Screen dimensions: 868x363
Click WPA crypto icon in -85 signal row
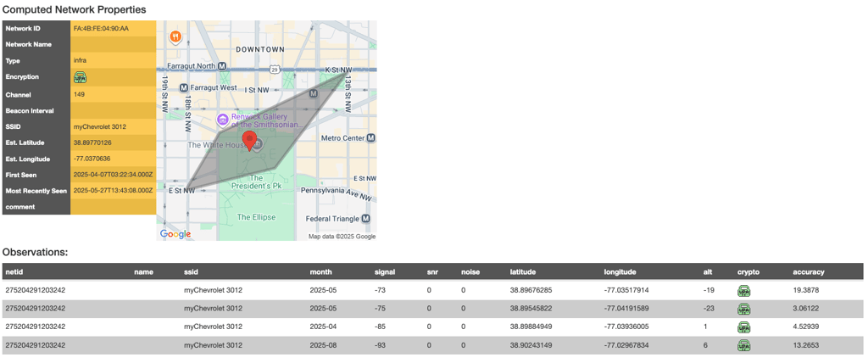(743, 327)
